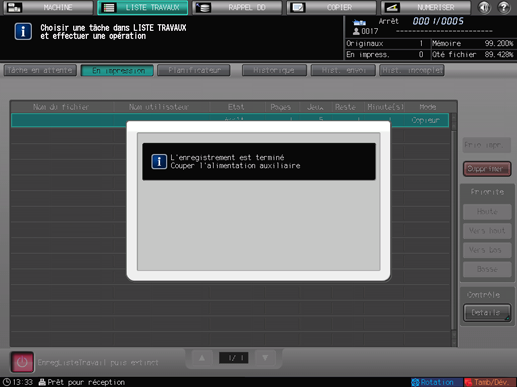Go to next page arrow

coord(265,358)
